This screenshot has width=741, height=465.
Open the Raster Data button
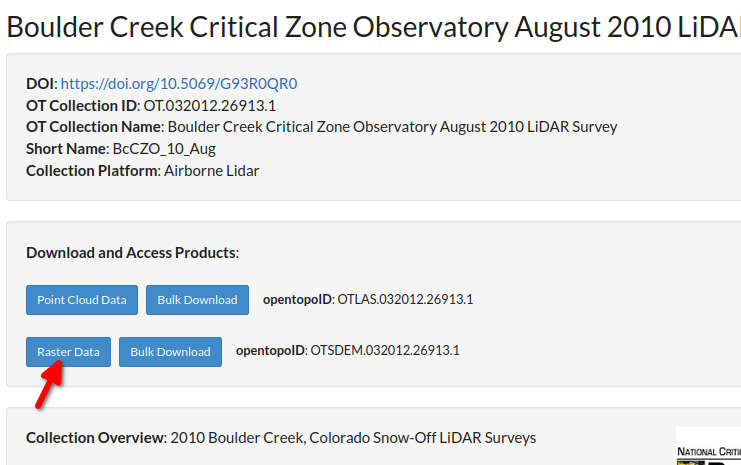[69, 352]
